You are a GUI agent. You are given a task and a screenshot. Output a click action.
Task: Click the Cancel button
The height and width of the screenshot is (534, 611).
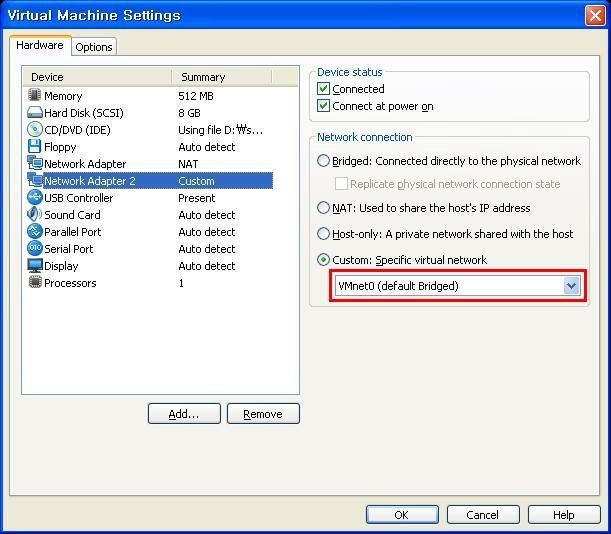483,515
